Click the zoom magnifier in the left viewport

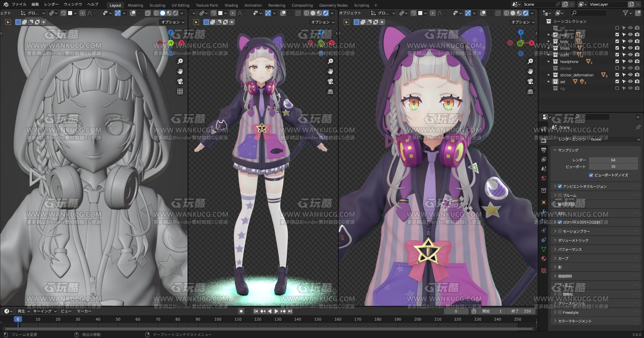(180, 61)
